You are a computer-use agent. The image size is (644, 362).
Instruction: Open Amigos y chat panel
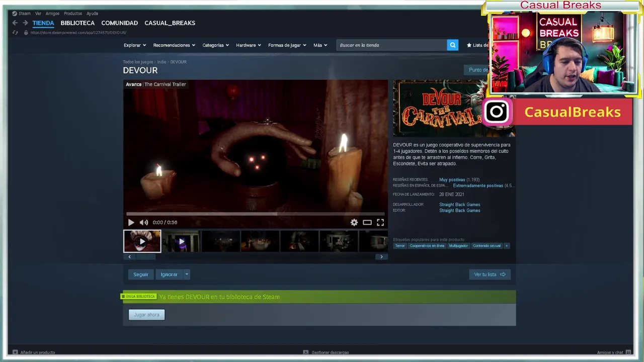click(614, 352)
